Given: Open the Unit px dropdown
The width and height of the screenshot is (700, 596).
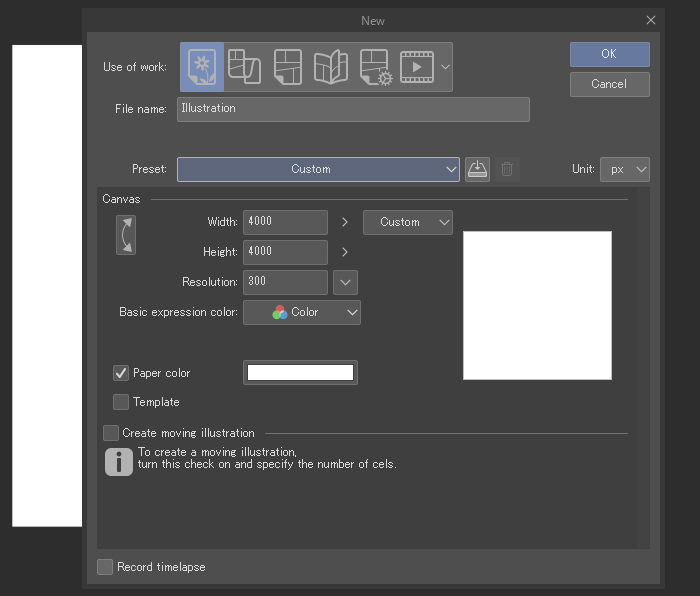Looking at the screenshot, I should tap(625, 169).
